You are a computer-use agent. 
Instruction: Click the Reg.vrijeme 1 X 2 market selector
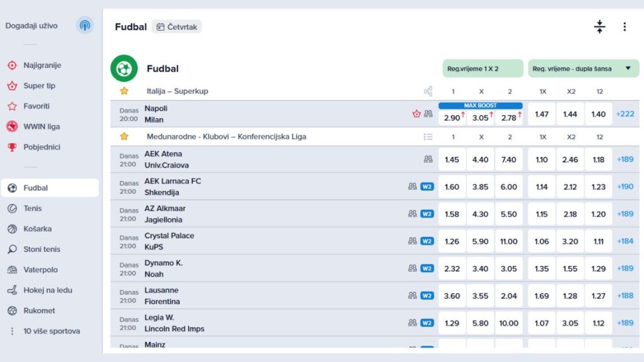coord(482,69)
